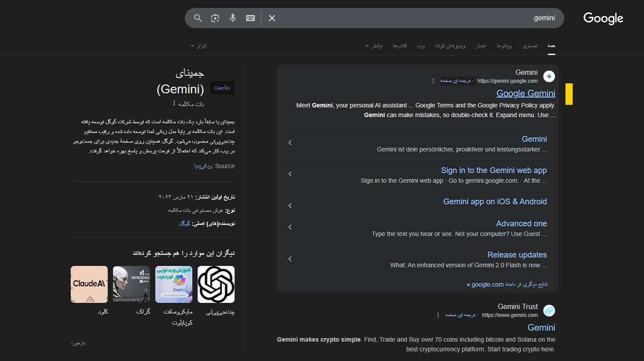
Task: Switch to the اخبار (News) tab
Action: pos(481,46)
